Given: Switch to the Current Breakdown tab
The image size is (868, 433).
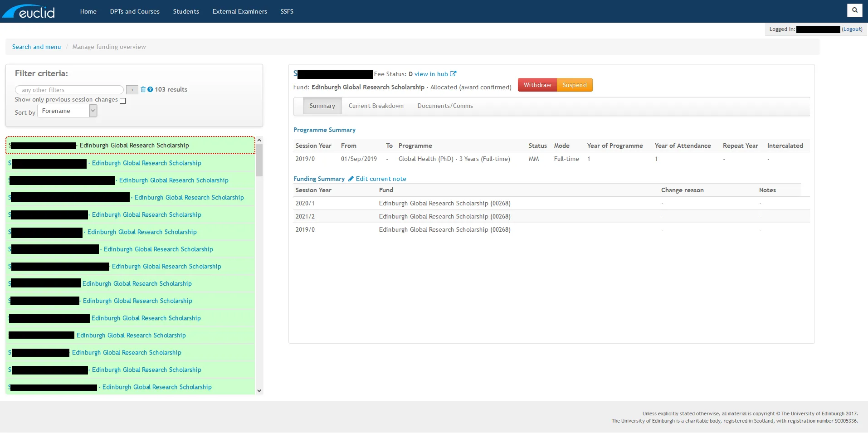Looking at the screenshot, I should coord(376,106).
